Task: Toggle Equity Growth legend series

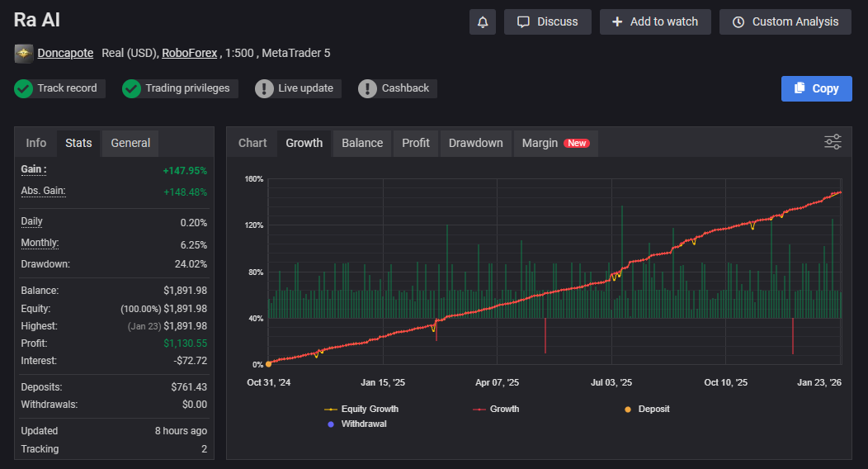Action: 361,409
